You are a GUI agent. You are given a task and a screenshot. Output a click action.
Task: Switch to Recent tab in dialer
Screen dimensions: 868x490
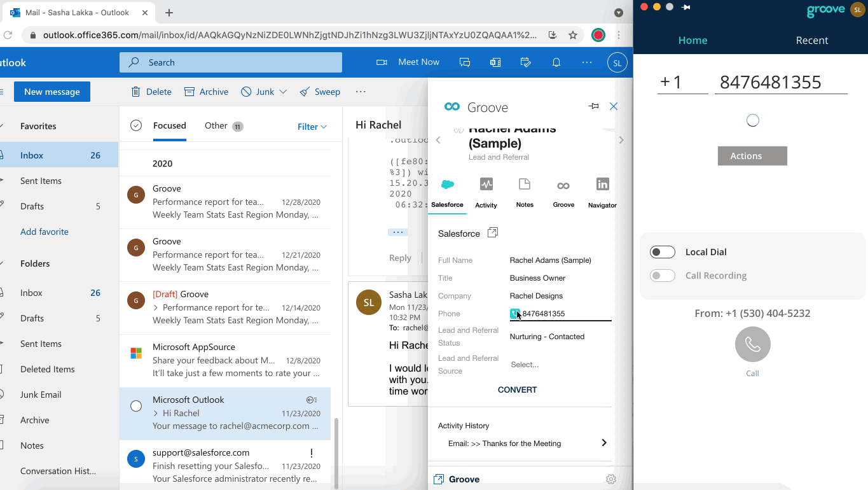(x=812, y=40)
